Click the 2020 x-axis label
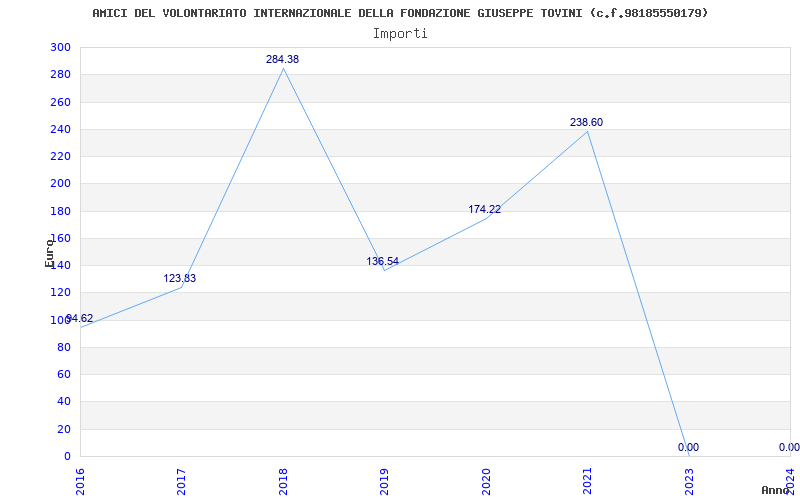The height and width of the screenshot is (500, 800). 486,481
